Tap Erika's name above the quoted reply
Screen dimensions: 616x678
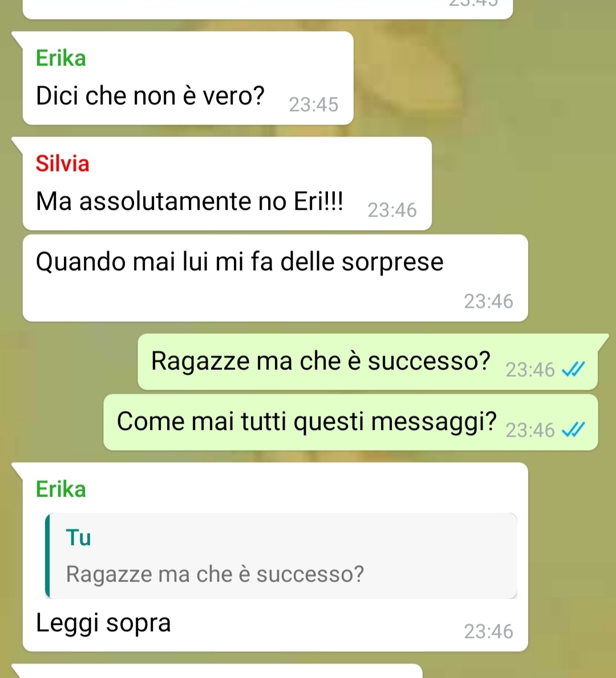(x=60, y=489)
